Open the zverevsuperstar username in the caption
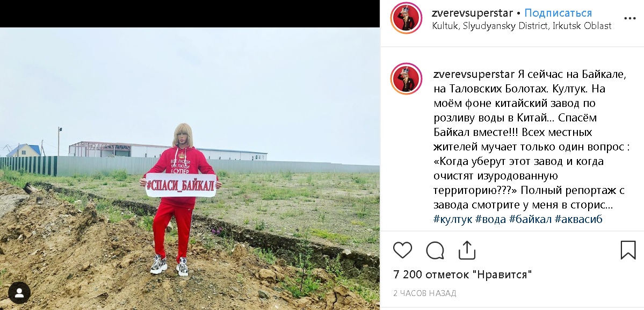The image size is (644, 310). coord(474,74)
